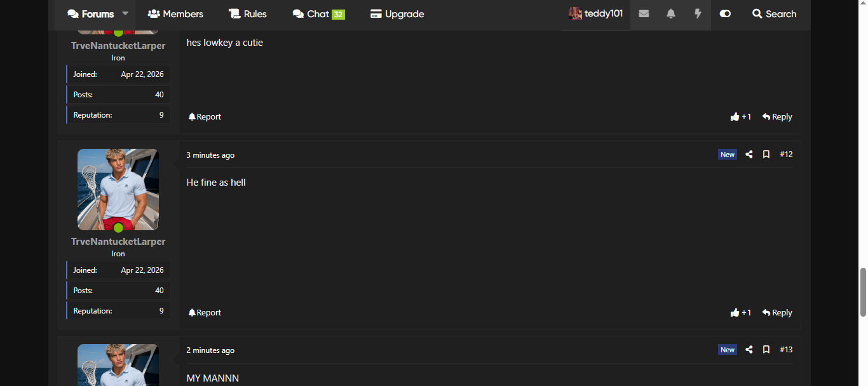Open the bell notifications icon
This screenshot has width=868, height=386.
tap(670, 14)
